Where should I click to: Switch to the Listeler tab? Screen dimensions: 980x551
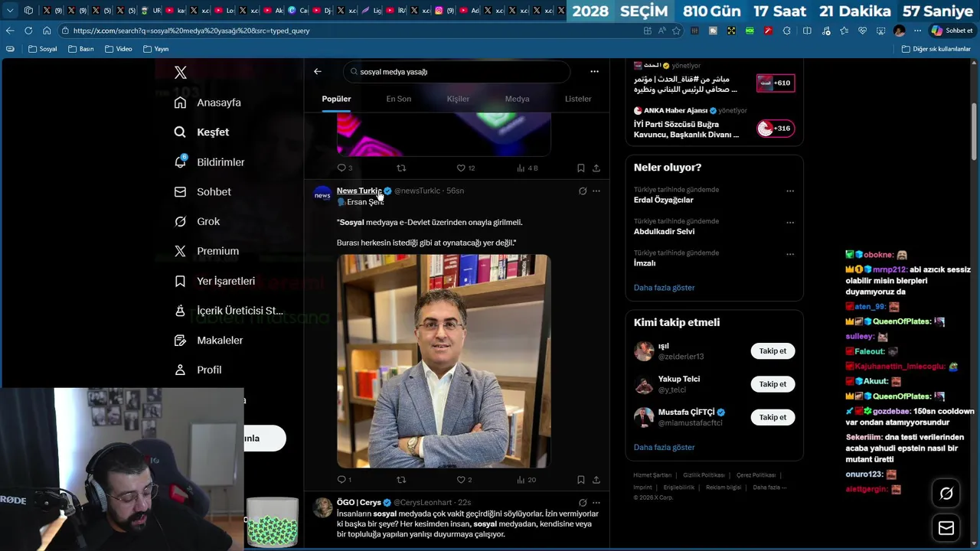[578, 99]
